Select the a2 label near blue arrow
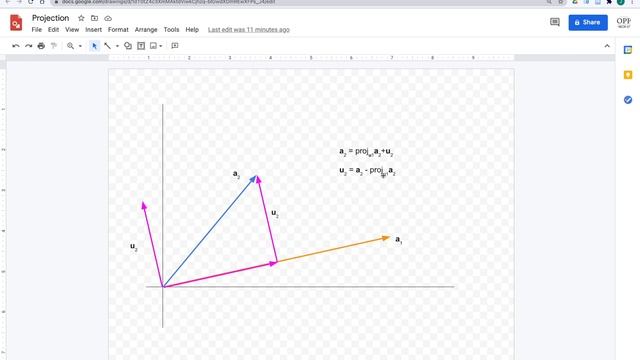 (236, 175)
